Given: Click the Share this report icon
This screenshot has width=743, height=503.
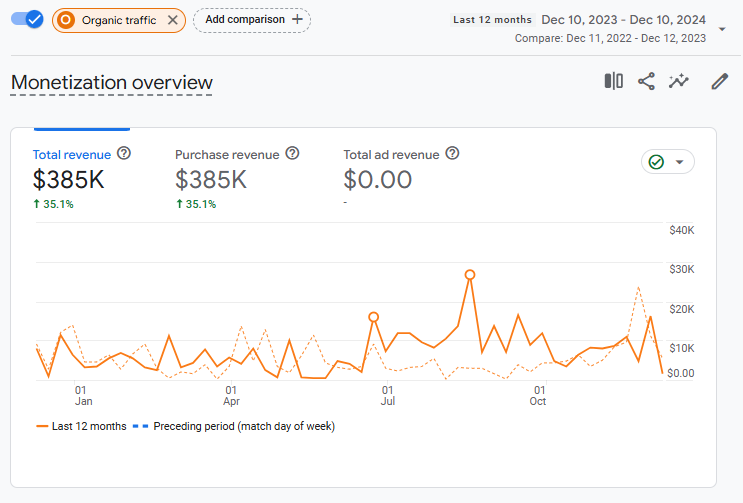Looking at the screenshot, I should click(x=646, y=82).
